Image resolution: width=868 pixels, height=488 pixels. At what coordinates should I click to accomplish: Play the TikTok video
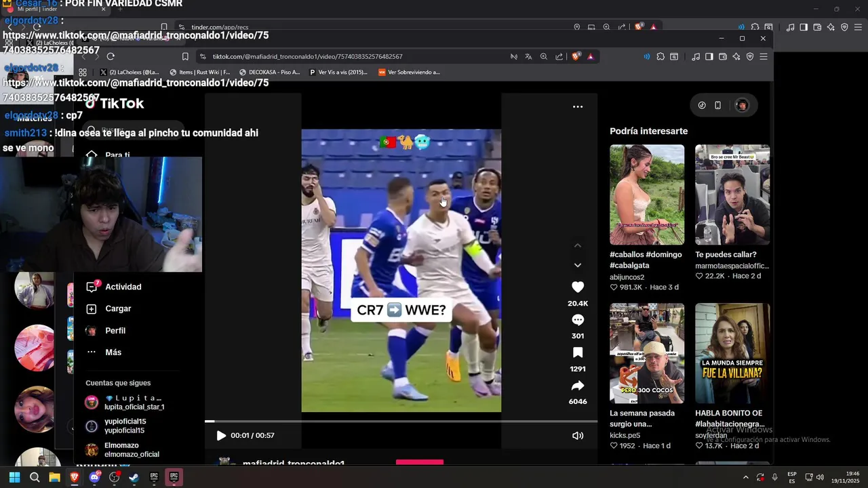220,436
